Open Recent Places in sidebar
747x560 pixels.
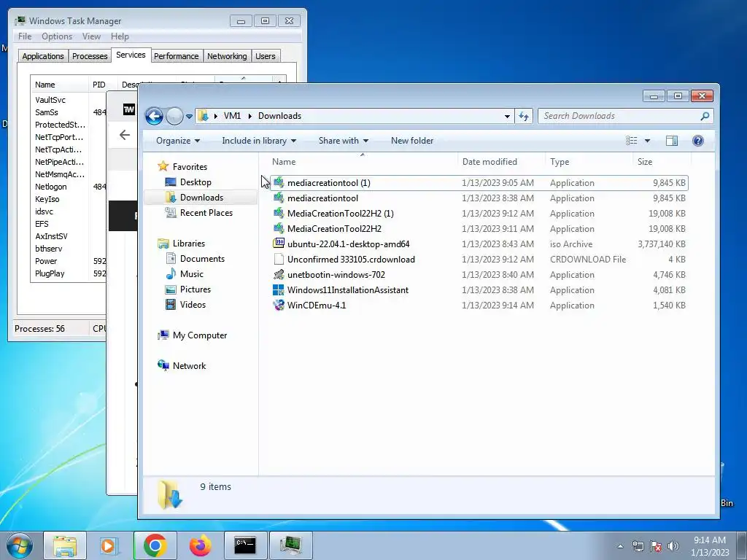[x=206, y=213]
